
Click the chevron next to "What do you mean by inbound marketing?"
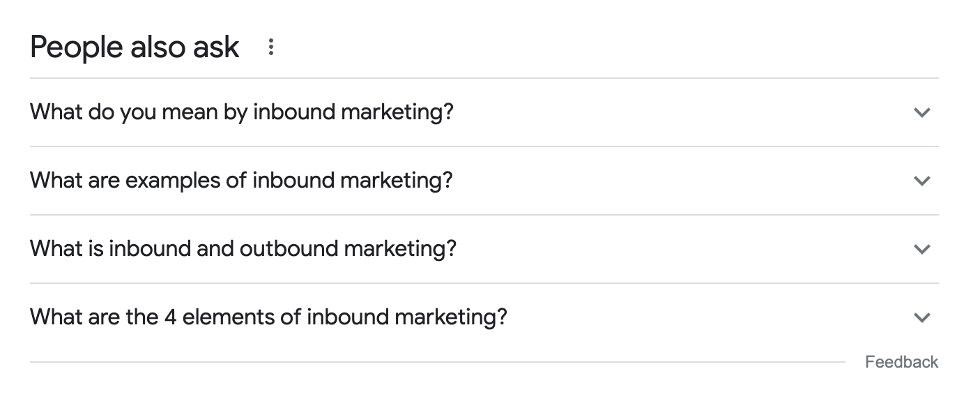(921, 112)
